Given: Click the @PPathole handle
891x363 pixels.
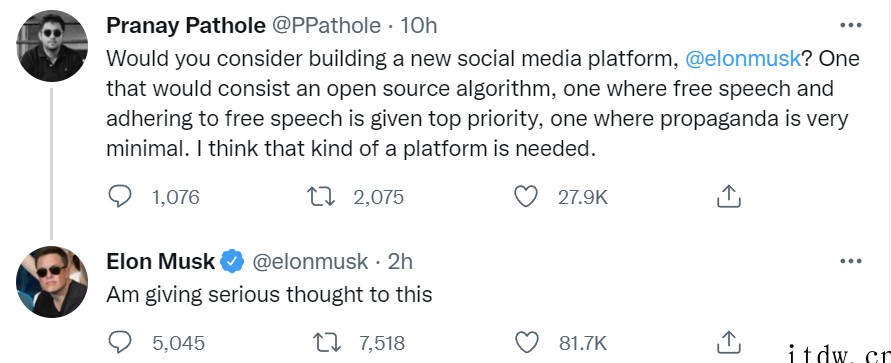Looking at the screenshot, I should point(327,26).
